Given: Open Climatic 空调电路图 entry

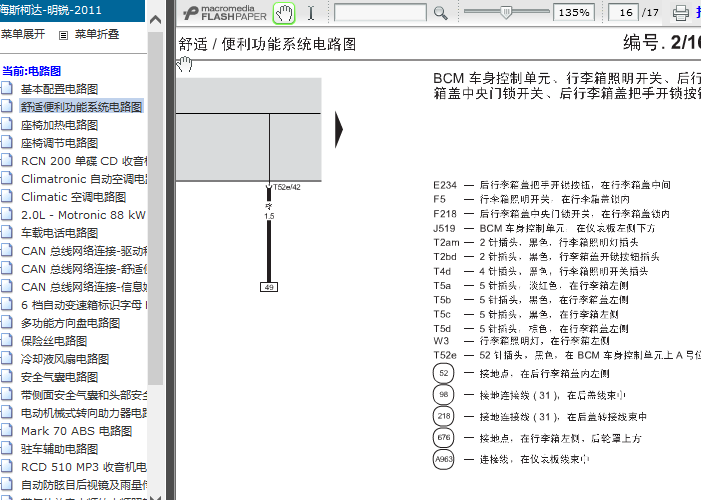Looking at the screenshot, I should point(73,197).
